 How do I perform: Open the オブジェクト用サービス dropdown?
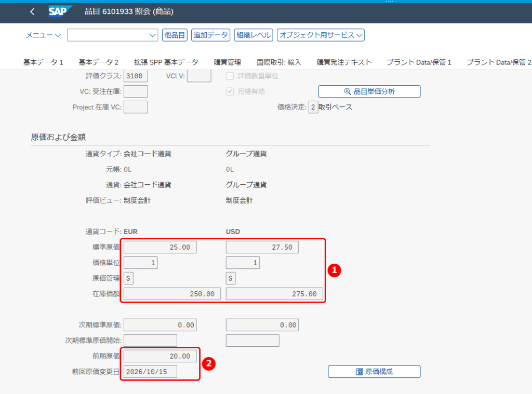pyautogui.click(x=321, y=35)
